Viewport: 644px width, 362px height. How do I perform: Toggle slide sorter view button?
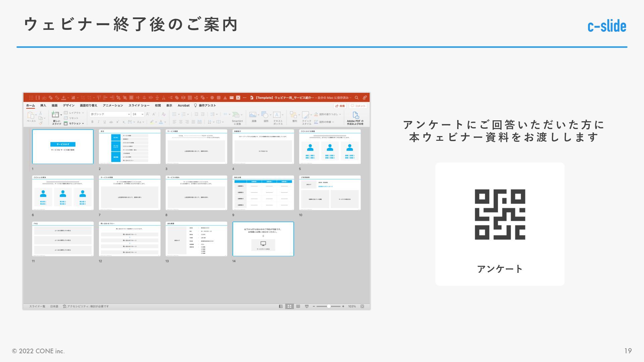pyautogui.click(x=289, y=306)
